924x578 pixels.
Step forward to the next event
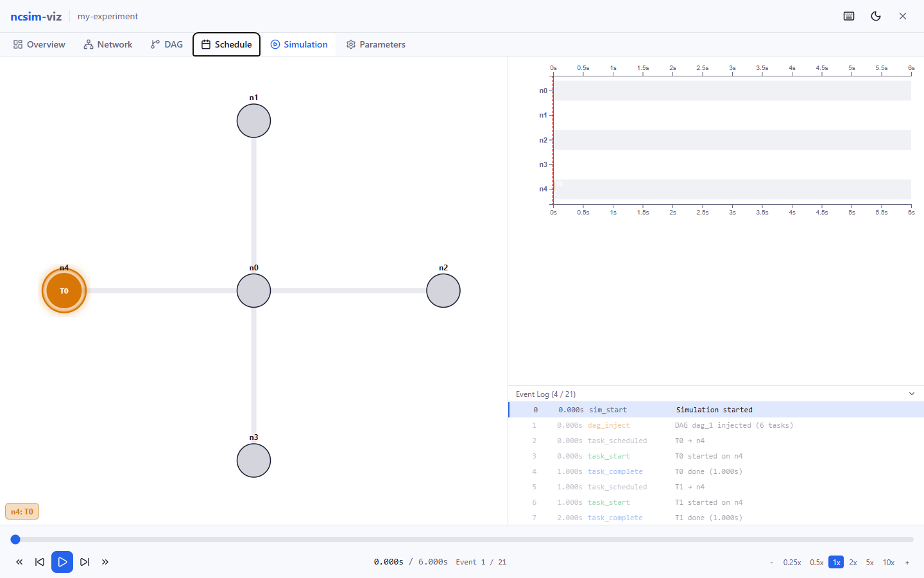pyautogui.click(x=85, y=562)
